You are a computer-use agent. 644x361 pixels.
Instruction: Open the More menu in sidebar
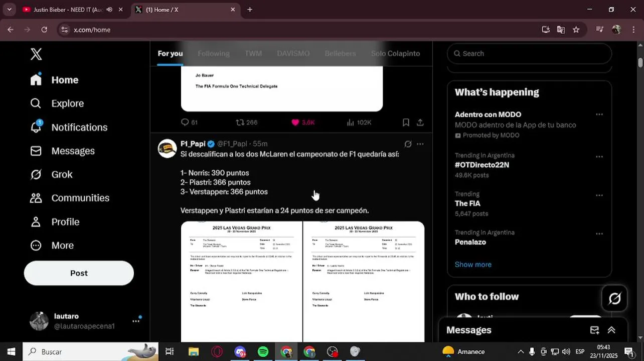pyautogui.click(x=52, y=245)
